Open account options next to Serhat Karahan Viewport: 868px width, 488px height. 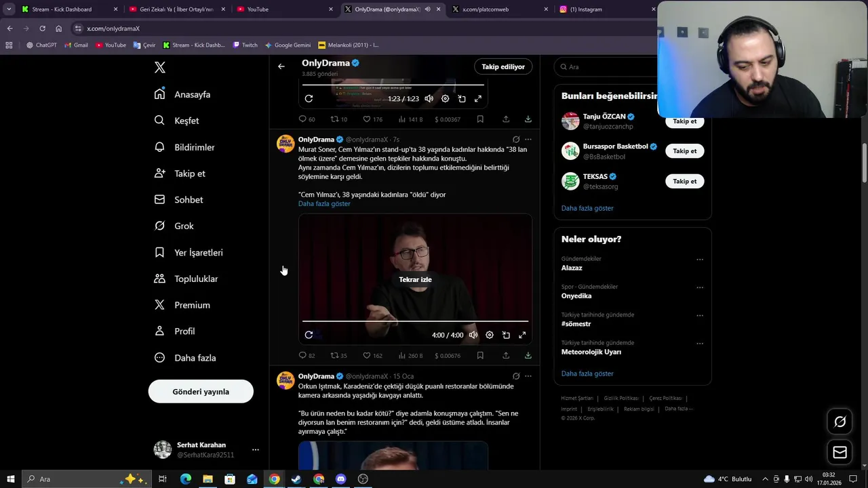[256, 450]
